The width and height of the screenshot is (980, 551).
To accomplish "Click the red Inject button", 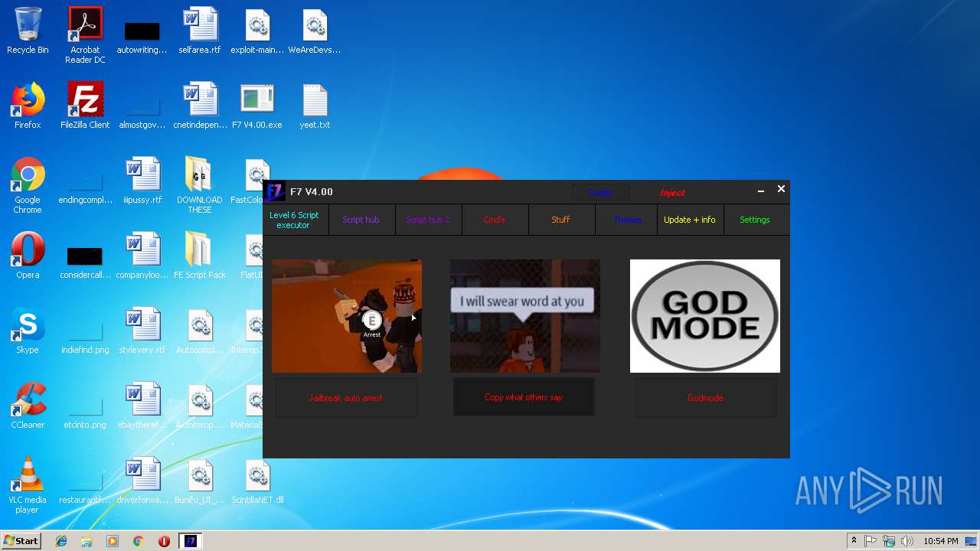I will pyautogui.click(x=672, y=192).
